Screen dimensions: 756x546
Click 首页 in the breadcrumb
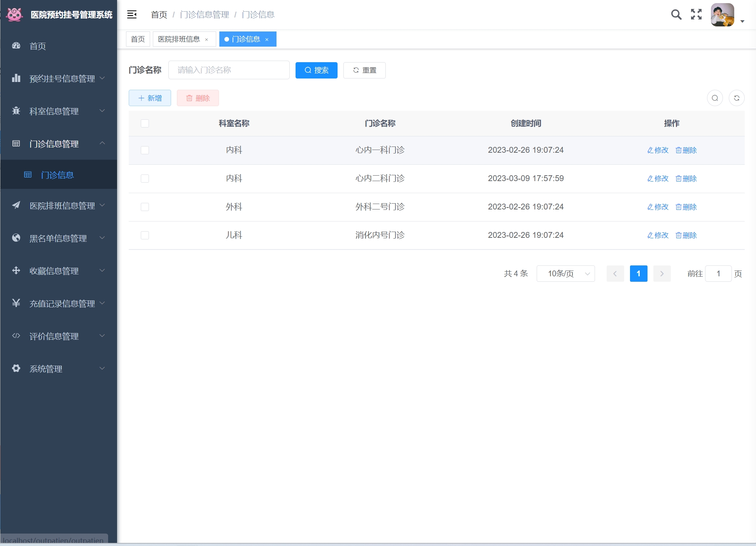point(159,15)
